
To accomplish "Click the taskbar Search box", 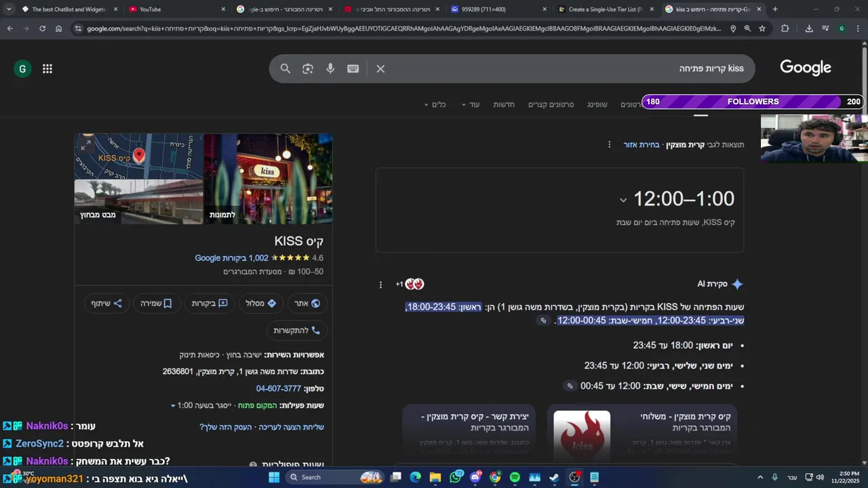I will [x=336, y=477].
